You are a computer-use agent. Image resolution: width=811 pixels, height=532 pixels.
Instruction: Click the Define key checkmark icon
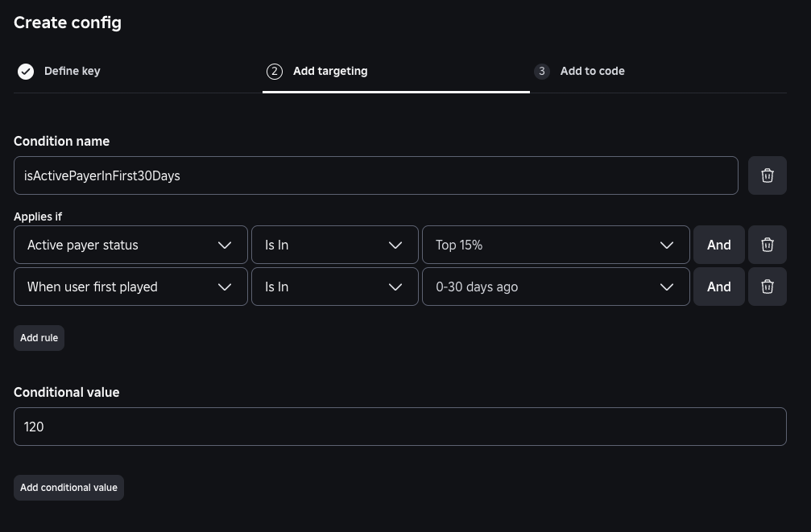[26, 72]
